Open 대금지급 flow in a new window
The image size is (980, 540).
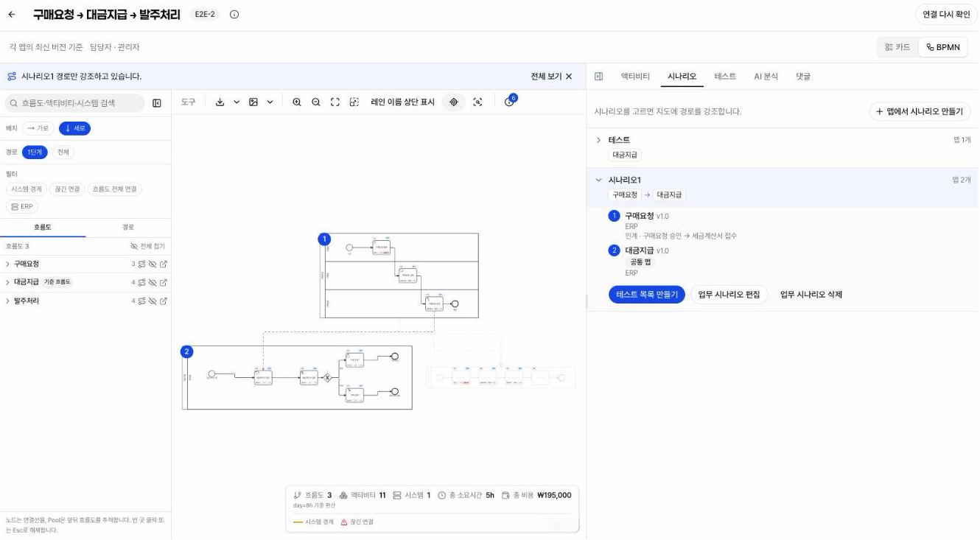[x=164, y=282]
